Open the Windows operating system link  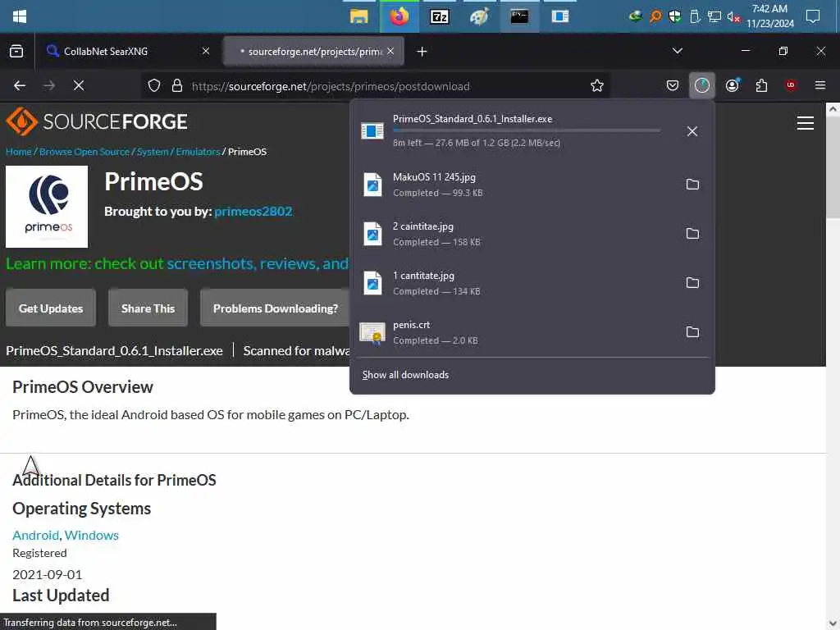coord(92,535)
